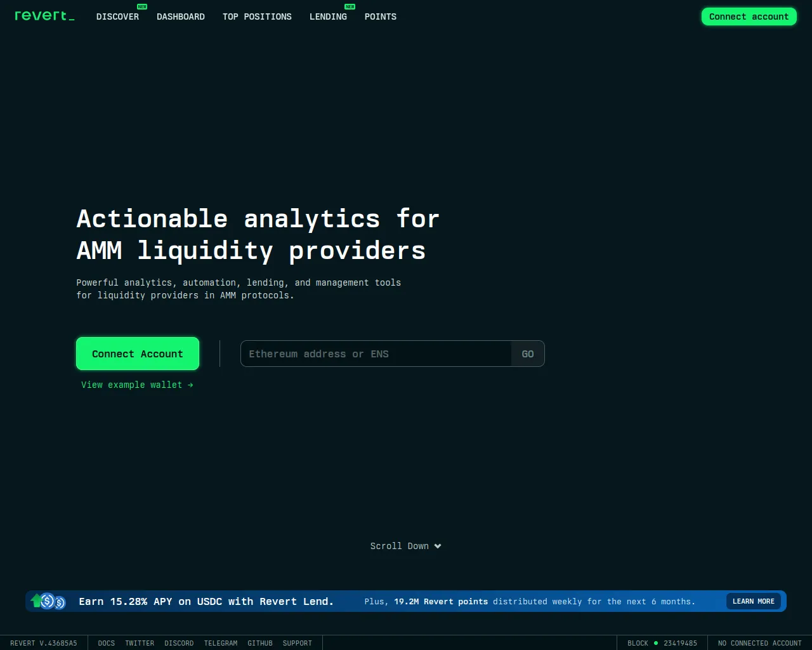This screenshot has width=812, height=650.
Task: Open the View example wallet link
Action: (137, 385)
